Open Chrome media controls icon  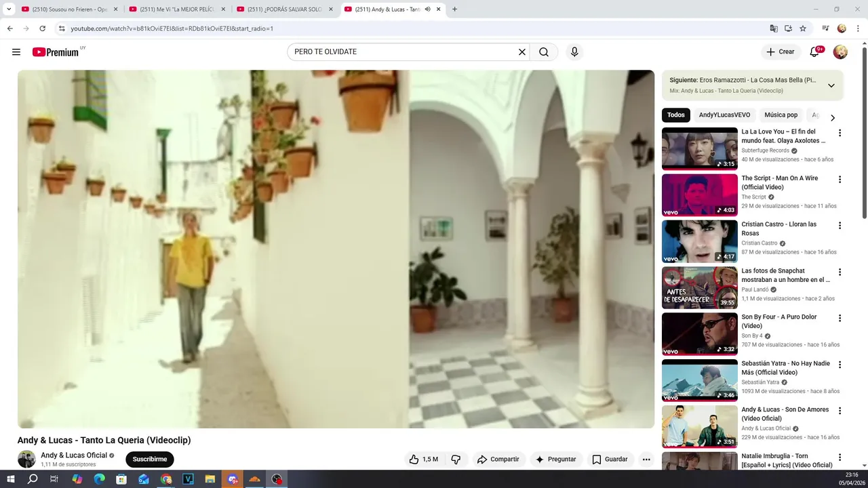coord(825,28)
